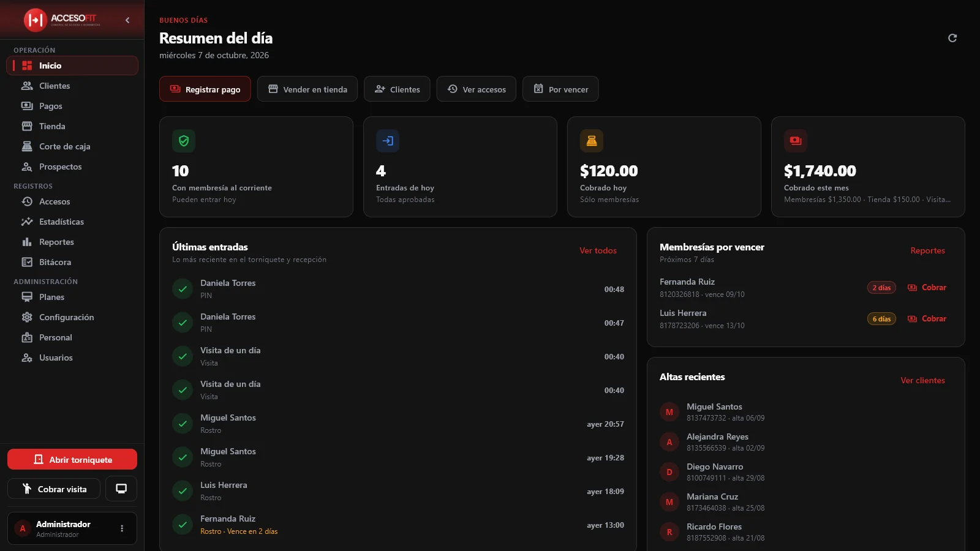This screenshot has height=551, width=980.
Task: Collapse the sidebar with the chevron arrow
Action: pyautogui.click(x=127, y=20)
